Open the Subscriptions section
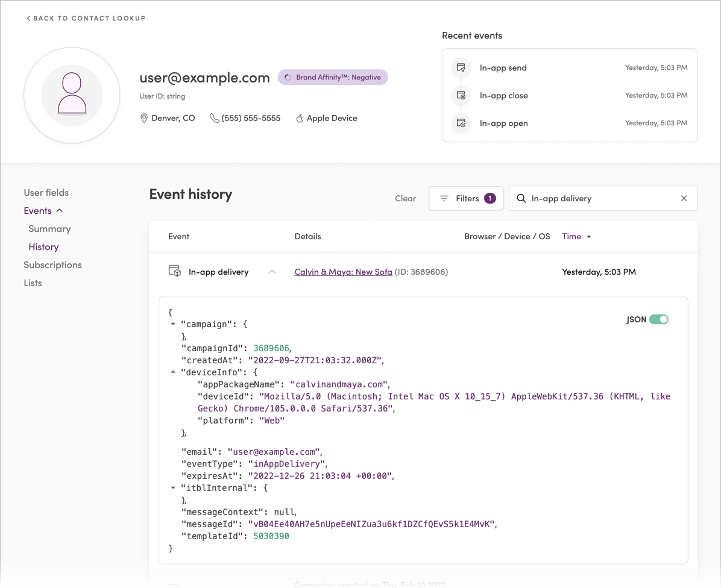 (x=53, y=265)
